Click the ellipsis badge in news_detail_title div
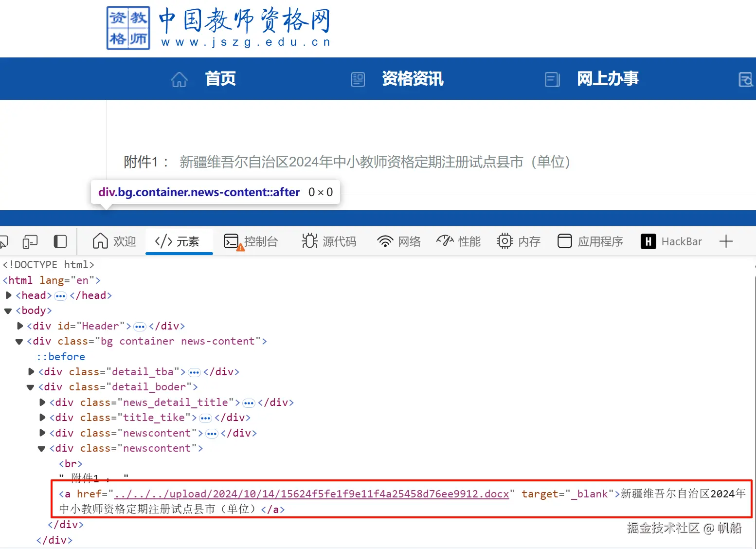The height and width of the screenshot is (549, 756). coord(249,403)
